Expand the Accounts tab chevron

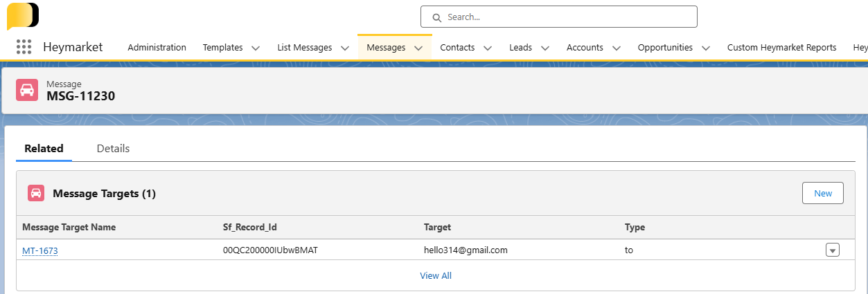(x=616, y=48)
